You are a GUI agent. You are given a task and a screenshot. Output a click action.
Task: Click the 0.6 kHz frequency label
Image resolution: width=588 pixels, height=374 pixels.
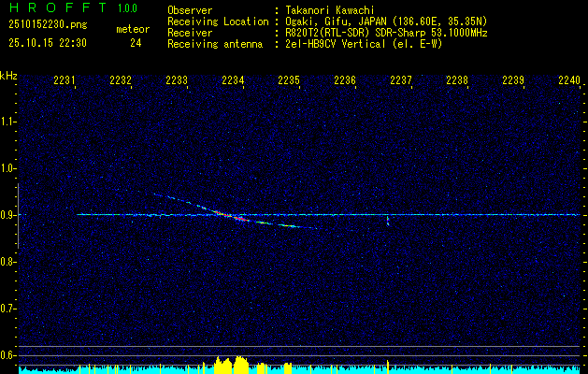coord(7,355)
